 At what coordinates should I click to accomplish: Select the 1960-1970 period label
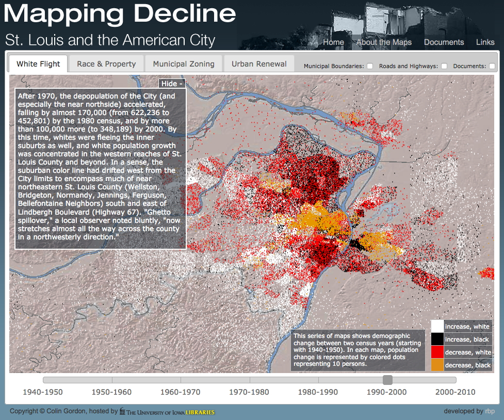point(181,392)
